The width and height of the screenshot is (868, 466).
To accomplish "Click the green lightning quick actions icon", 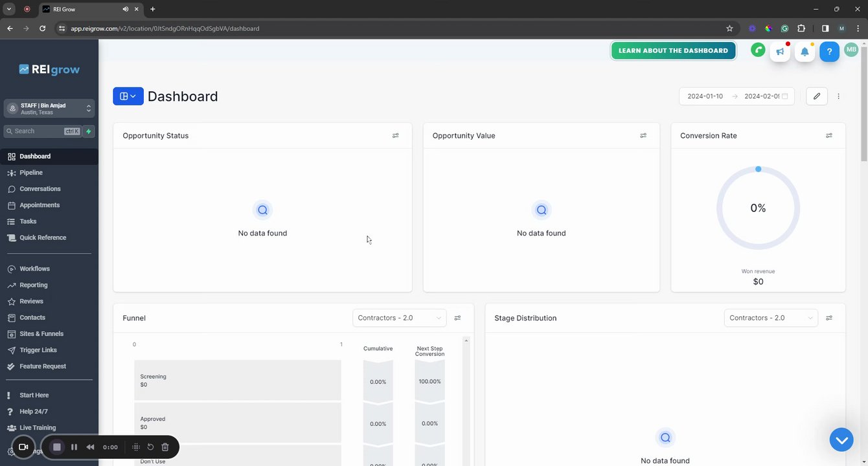I will pyautogui.click(x=89, y=131).
